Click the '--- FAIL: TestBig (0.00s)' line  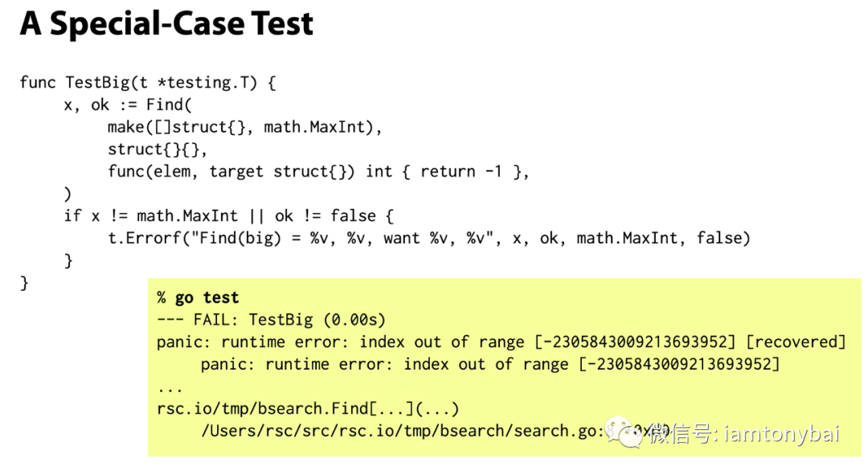[271, 320]
